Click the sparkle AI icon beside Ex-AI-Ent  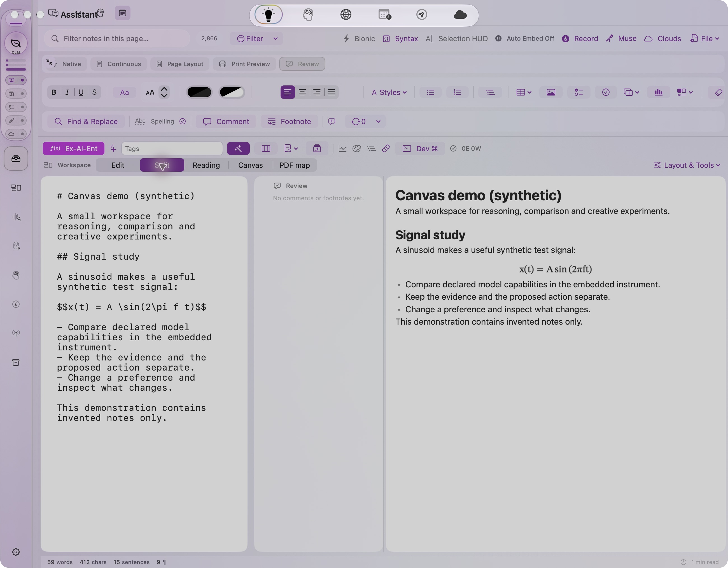point(113,149)
